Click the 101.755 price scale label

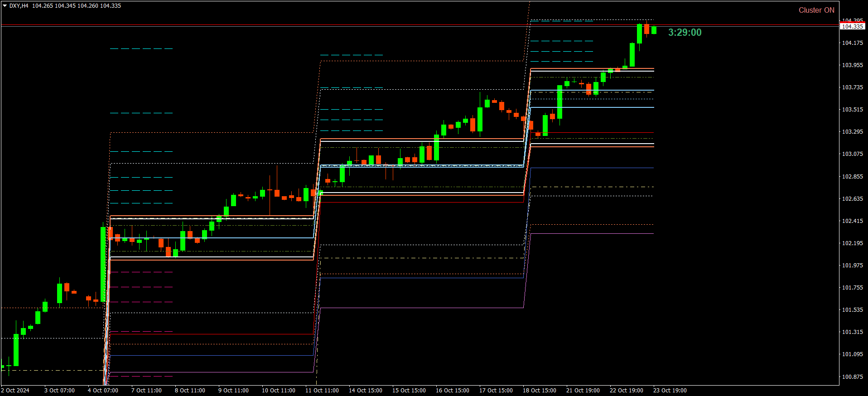[852, 288]
